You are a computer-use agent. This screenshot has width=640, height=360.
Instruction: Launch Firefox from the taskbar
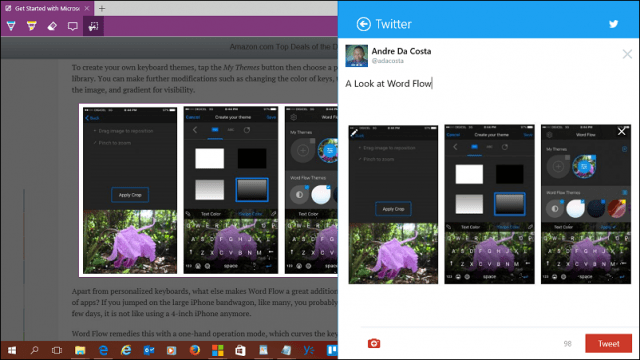point(195,350)
